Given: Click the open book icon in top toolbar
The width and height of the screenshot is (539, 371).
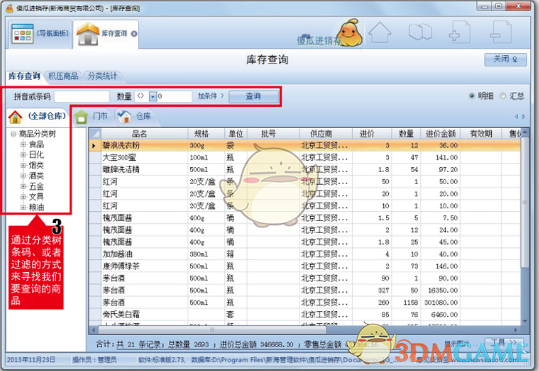Looking at the screenshot, I should pyautogui.click(x=420, y=32).
